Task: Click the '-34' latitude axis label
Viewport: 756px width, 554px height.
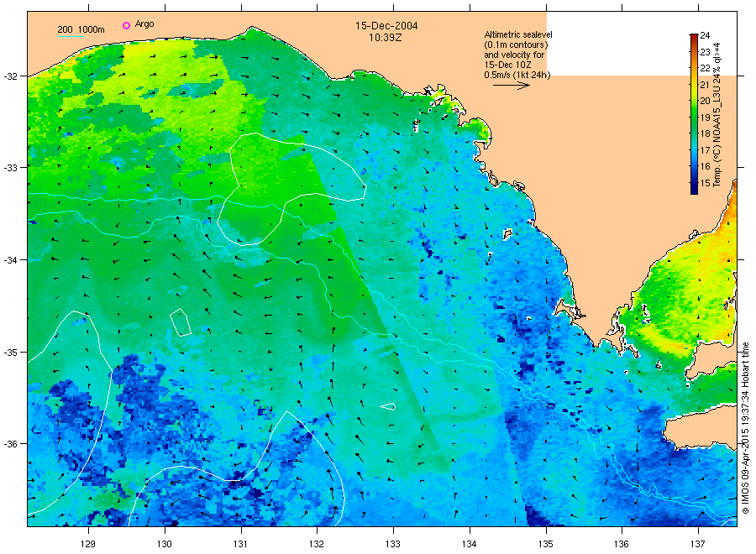Action: [10, 260]
